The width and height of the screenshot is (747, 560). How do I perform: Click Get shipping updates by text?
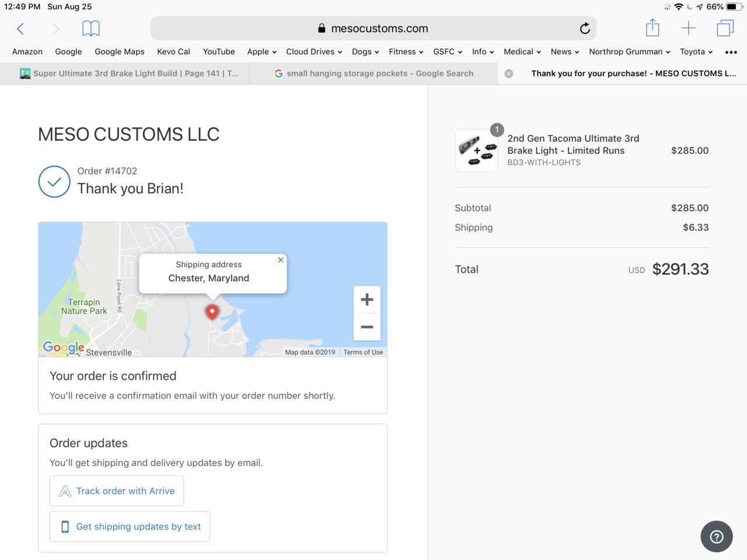click(130, 527)
